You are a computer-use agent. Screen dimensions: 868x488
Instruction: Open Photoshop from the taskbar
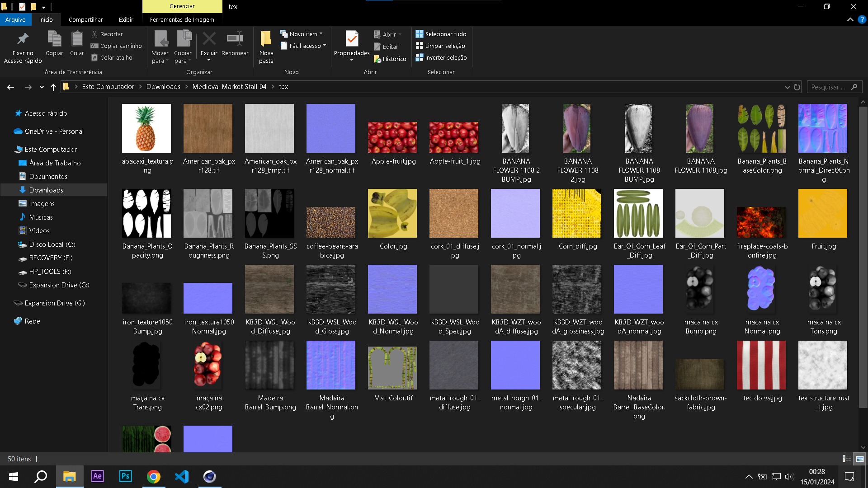(x=125, y=476)
